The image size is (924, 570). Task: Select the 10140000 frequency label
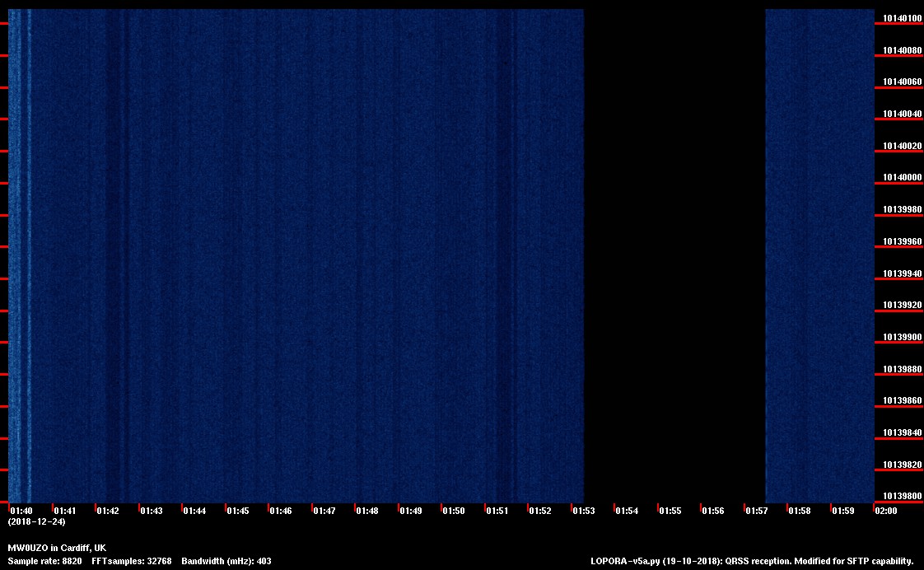[902, 178]
